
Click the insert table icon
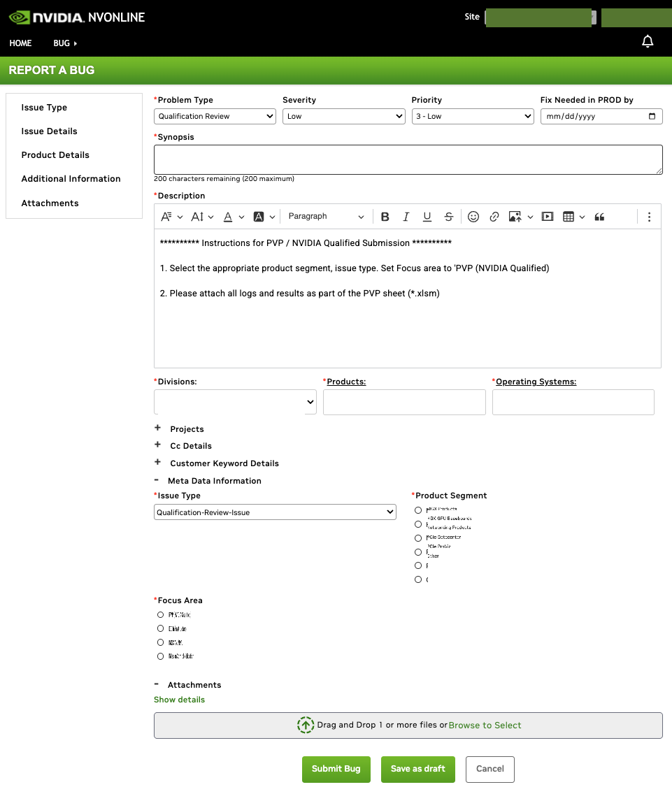(569, 217)
